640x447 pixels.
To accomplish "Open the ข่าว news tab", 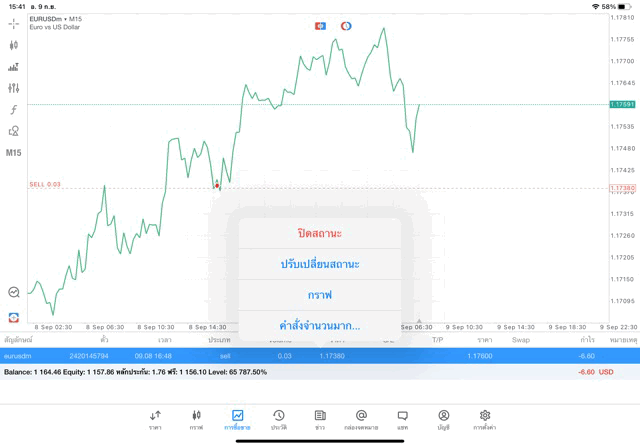I will point(320,419).
